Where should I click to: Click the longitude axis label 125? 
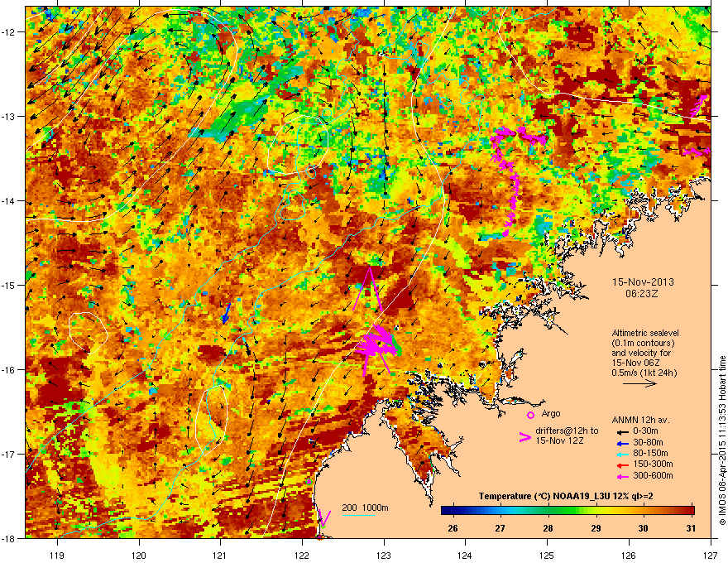click(547, 555)
